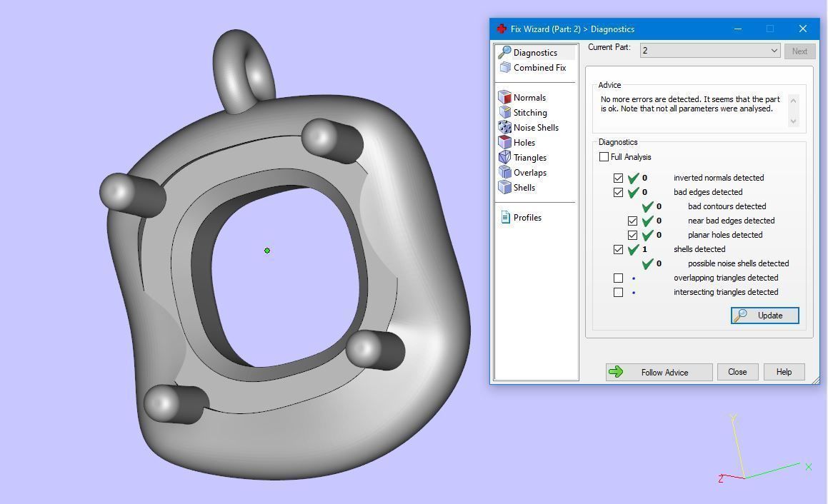Screen dimensions: 828x504
Task: Uncheck planar holes detected checkbox
Action: (x=633, y=235)
